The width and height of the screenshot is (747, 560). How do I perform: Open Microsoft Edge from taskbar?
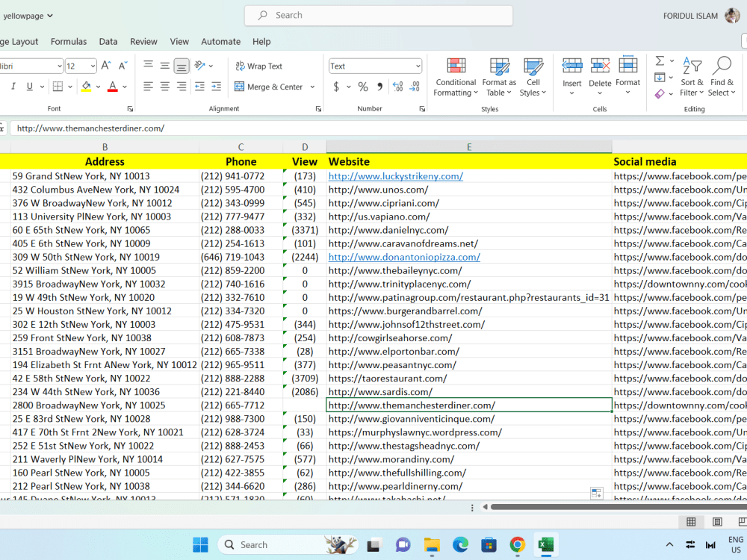(x=459, y=545)
